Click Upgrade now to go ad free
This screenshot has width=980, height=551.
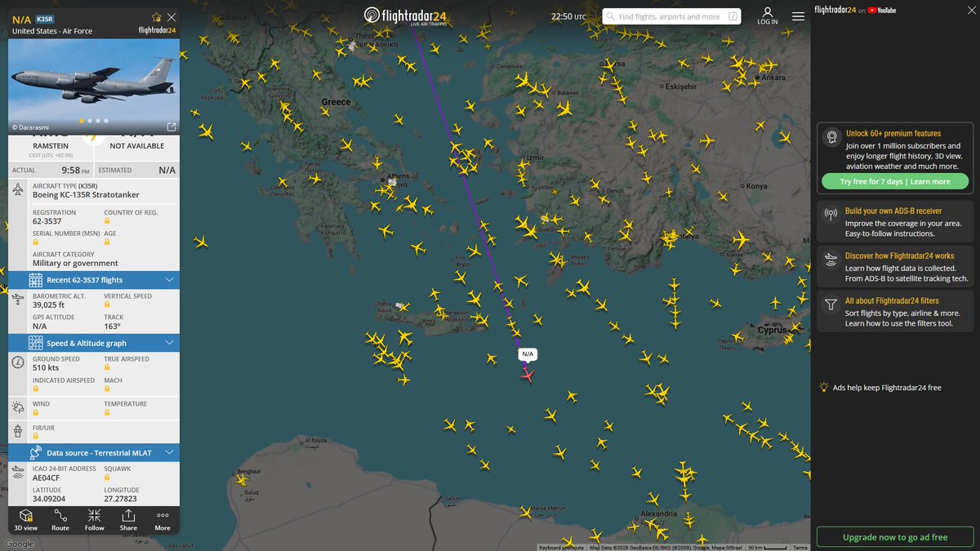click(x=895, y=537)
